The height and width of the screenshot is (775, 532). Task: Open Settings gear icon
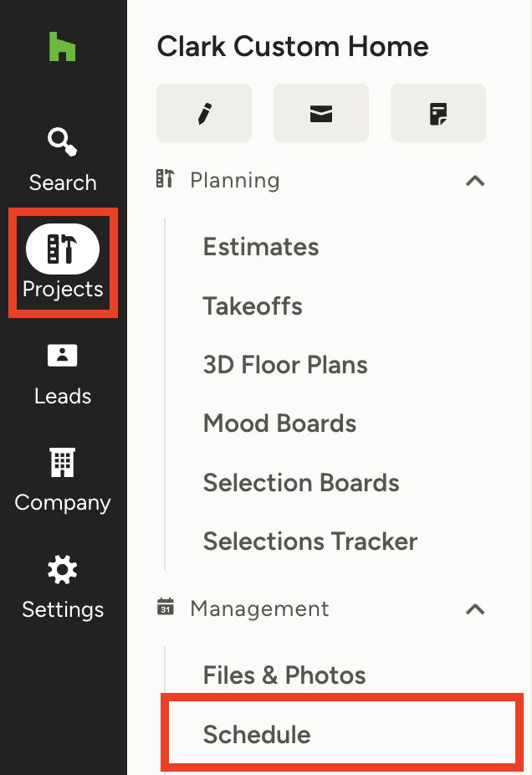click(x=62, y=569)
